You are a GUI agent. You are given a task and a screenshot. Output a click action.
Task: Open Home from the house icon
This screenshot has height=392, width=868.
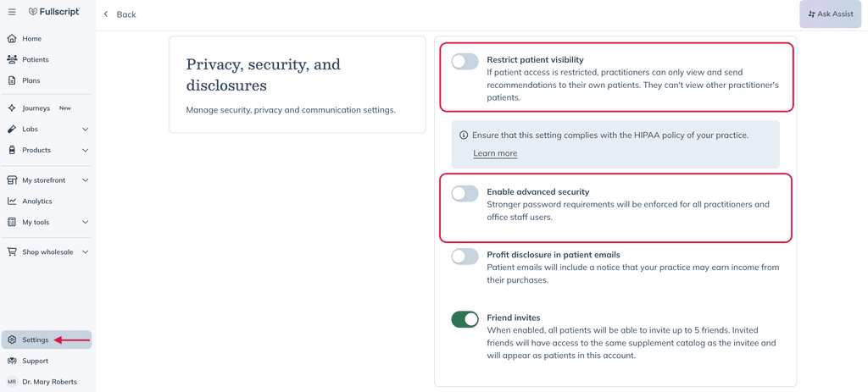tap(12, 39)
